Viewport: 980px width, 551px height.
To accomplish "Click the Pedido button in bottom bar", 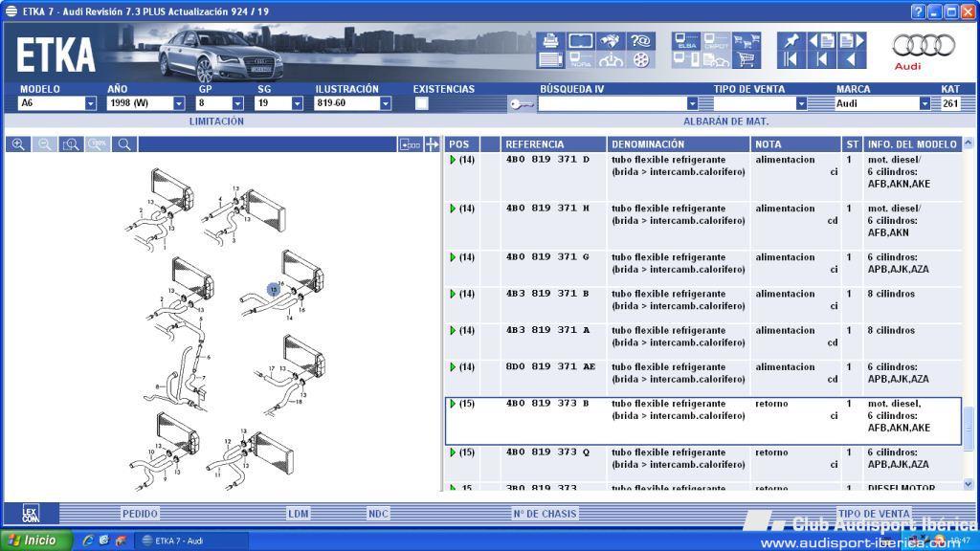I will coord(140,514).
